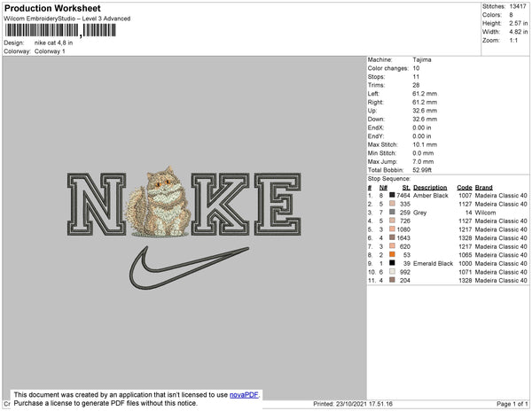532x411 pixels.
Task: Click the Zoom value 1:1
Action: click(513, 41)
